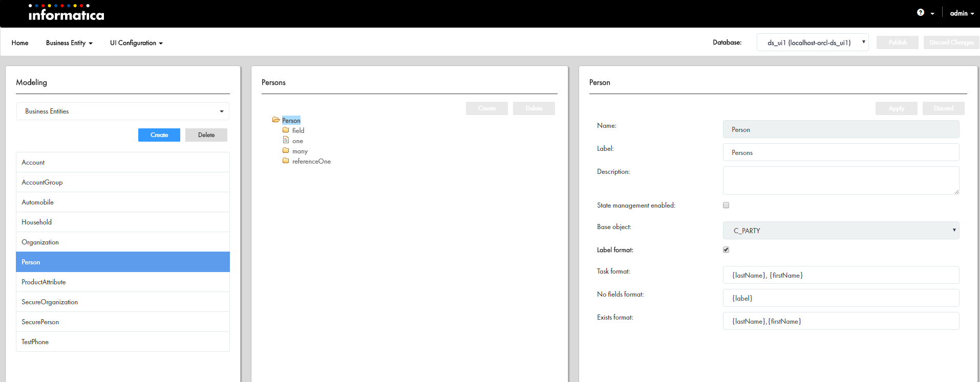Go to the Home menu item
Image resolution: width=980 pixels, height=382 pixels.
(20, 43)
